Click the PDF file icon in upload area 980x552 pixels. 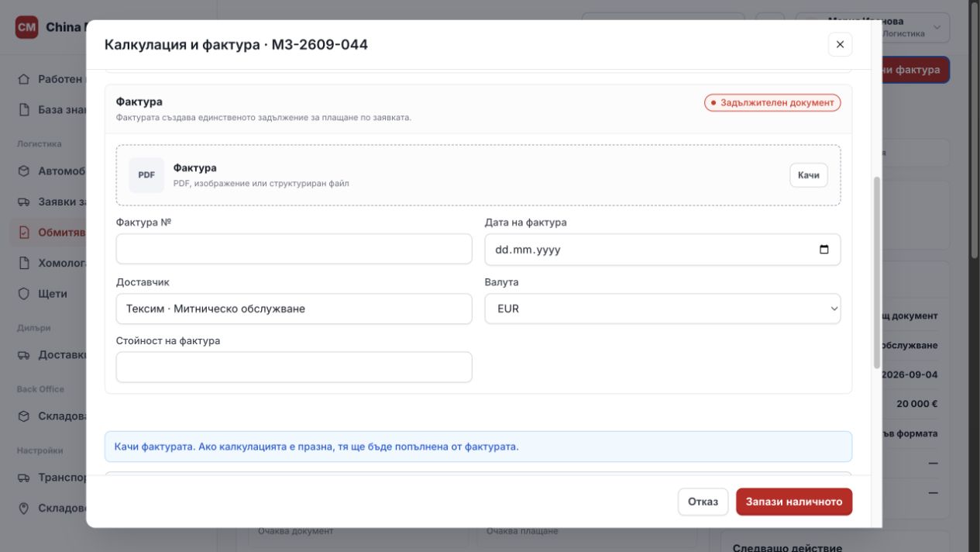click(146, 175)
